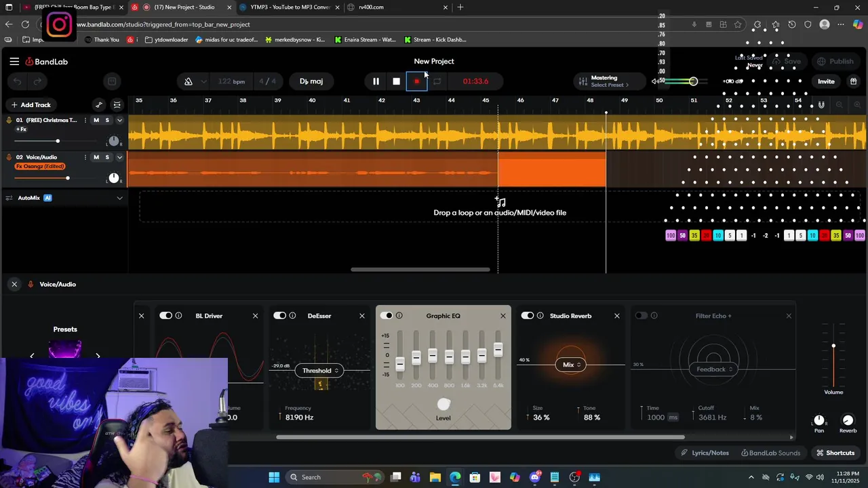
Task: Expand the AutoMix section
Action: click(120, 198)
